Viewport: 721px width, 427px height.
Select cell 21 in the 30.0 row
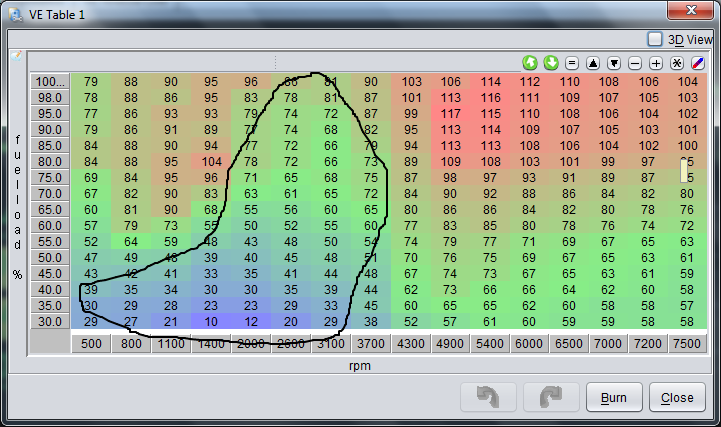pyautogui.click(x=171, y=322)
